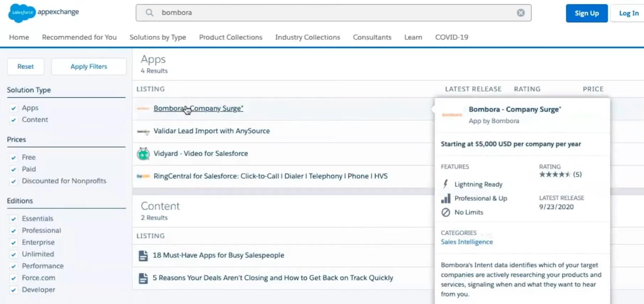Uncheck the Content solution type checkbox
644x304 pixels.
tap(13, 120)
